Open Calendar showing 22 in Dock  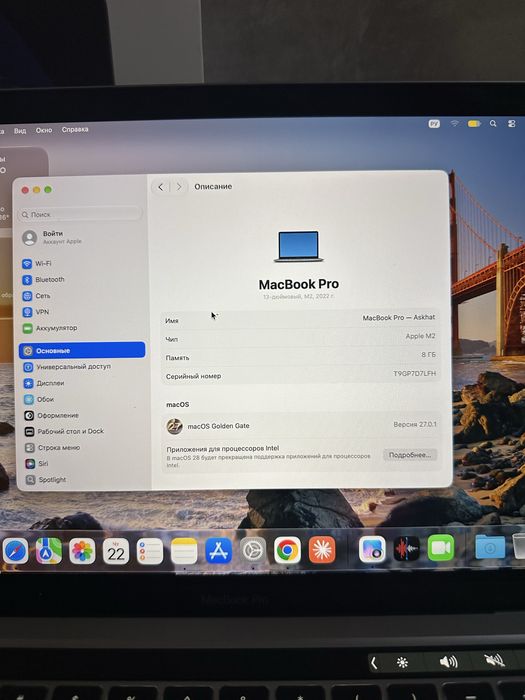(116, 551)
